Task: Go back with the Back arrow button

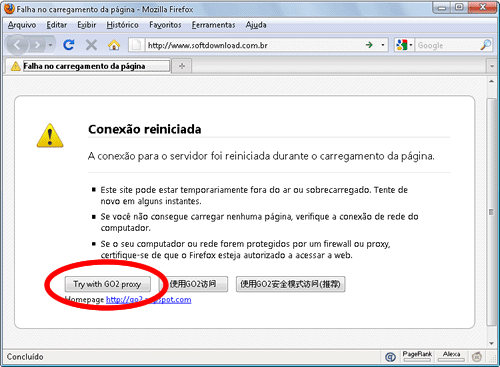Action: pos(17,45)
